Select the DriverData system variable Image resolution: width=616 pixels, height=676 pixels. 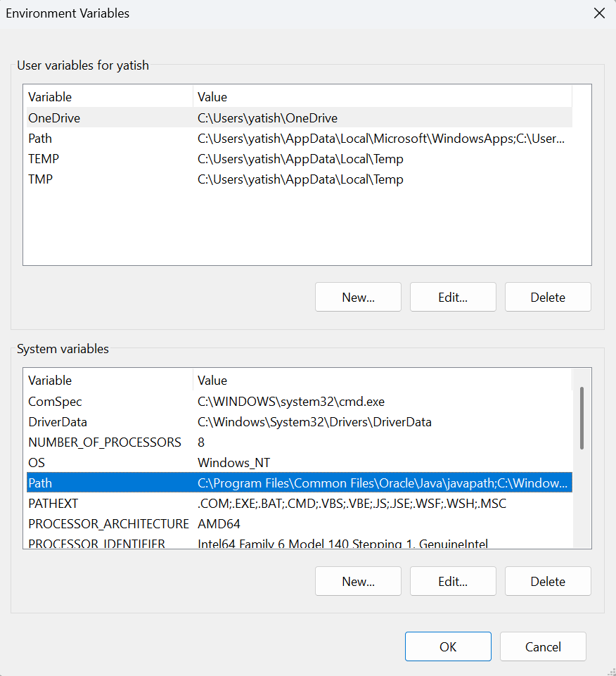click(105, 421)
